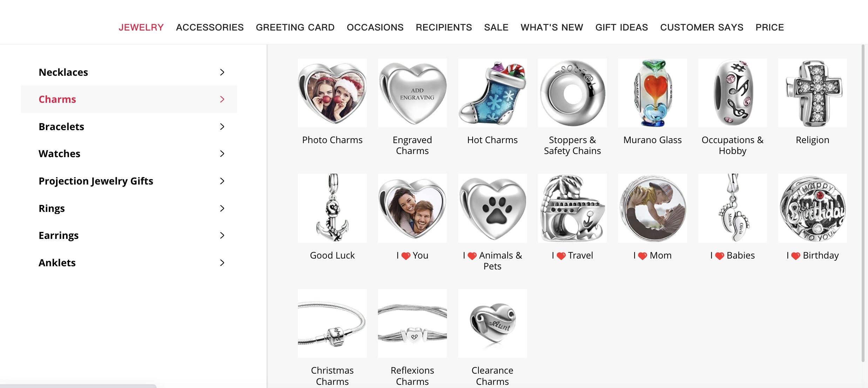Open the GIFT IDEAS menu
The height and width of the screenshot is (388, 868).
click(622, 27)
